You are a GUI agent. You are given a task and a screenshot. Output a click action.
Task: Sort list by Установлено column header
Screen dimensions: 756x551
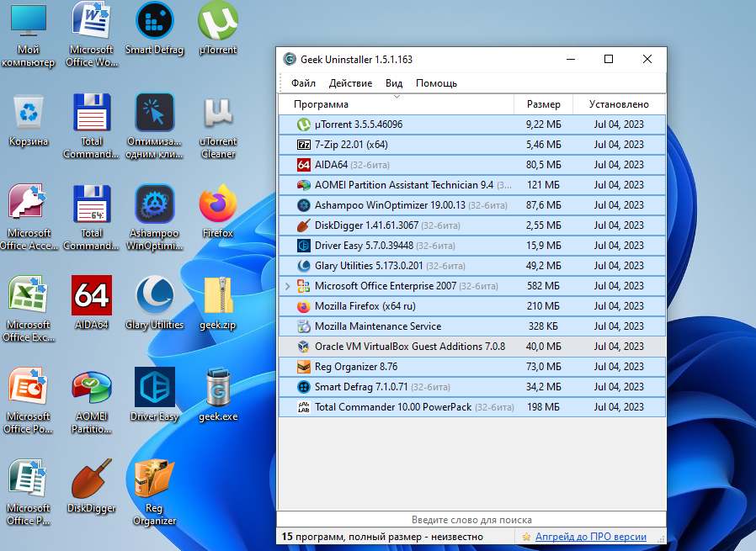(619, 104)
